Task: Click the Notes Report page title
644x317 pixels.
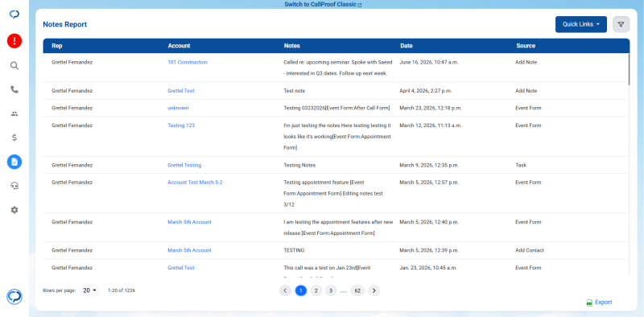Action: pyautogui.click(x=65, y=25)
